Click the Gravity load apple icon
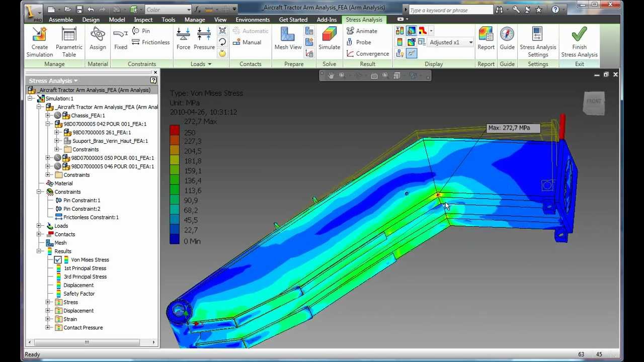The image size is (644, 362). (222, 53)
